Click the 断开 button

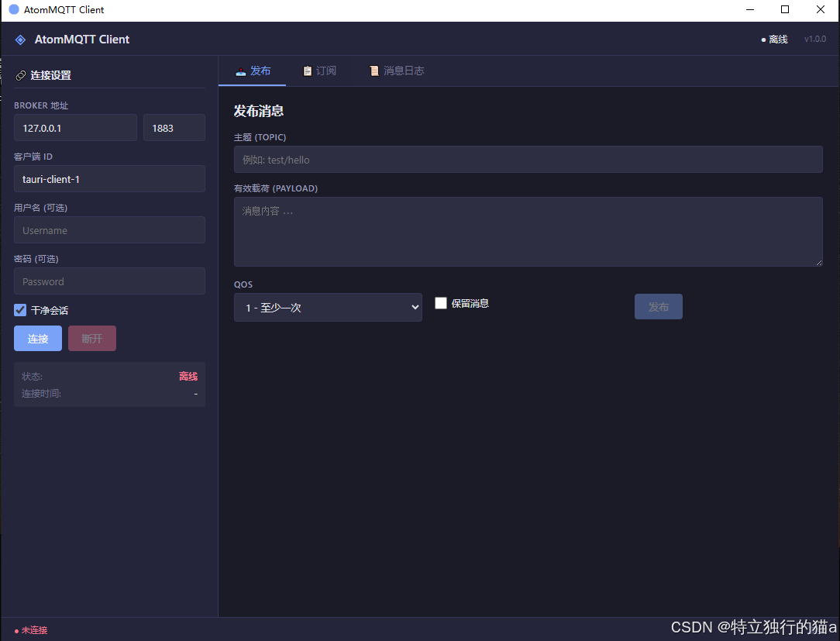click(92, 339)
